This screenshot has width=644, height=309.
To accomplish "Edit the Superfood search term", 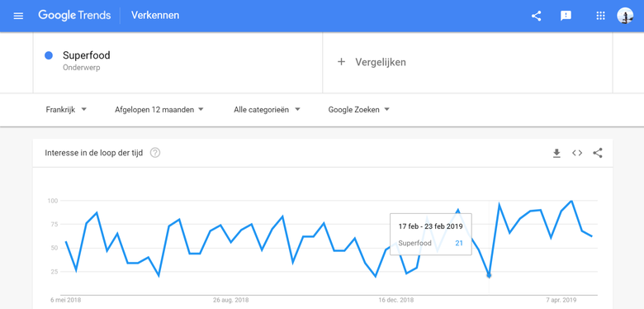I will [86, 55].
